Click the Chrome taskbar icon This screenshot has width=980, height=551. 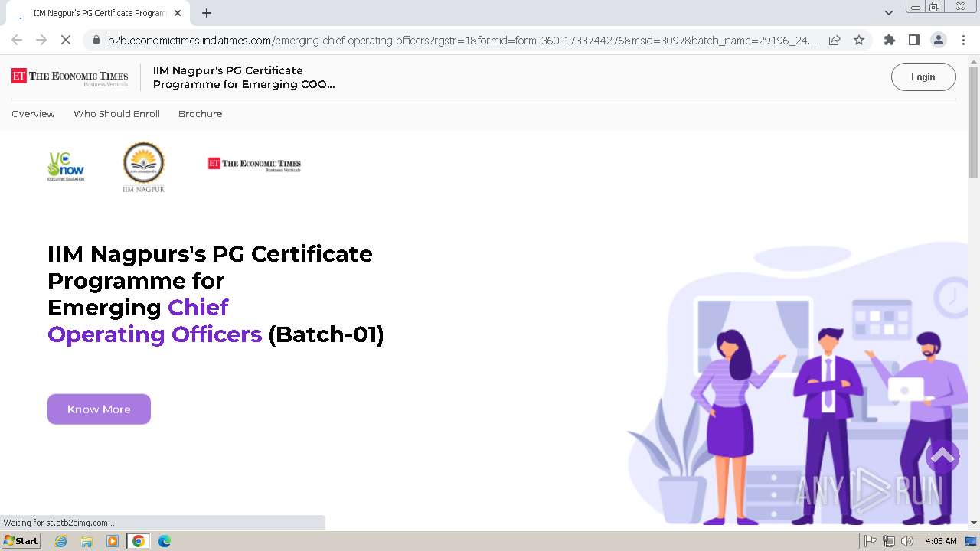click(x=139, y=541)
